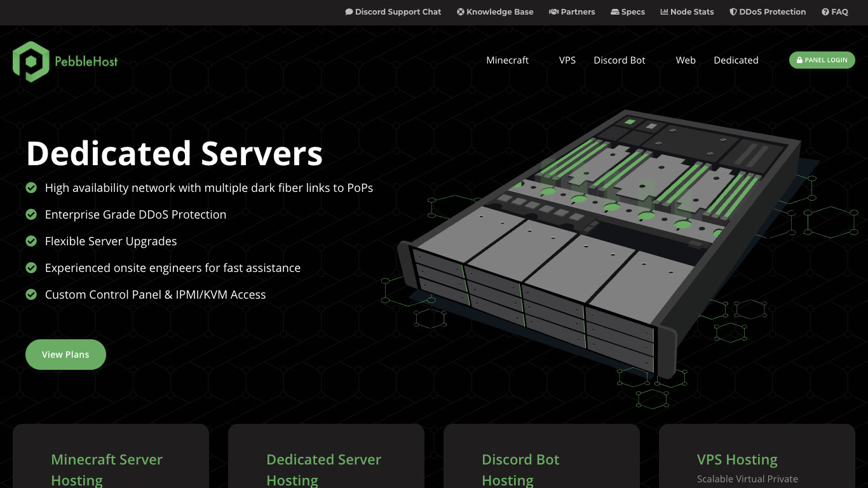
Task: Click the checkmark beside Flexible Server Upgrades
Action: (x=31, y=241)
